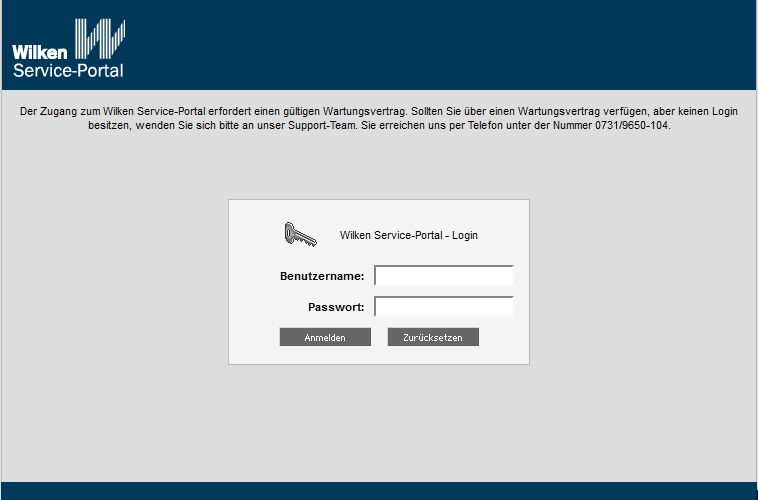
Task: Click blank space below the login buttons
Action: pos(378,355)
